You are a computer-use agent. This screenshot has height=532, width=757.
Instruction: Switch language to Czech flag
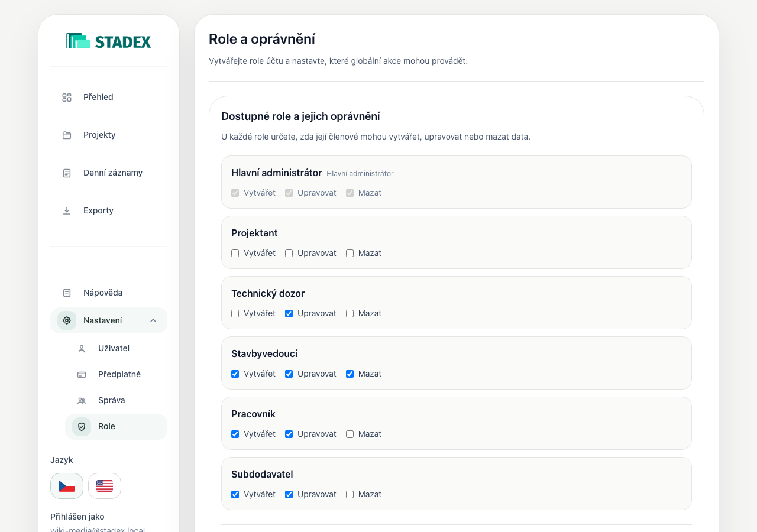coord(67,486)
